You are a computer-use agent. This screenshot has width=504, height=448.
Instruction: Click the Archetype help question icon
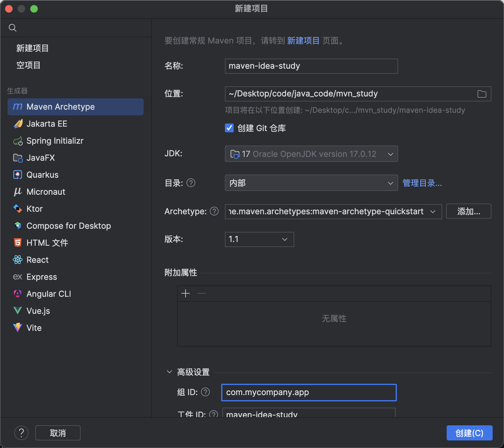[x=214, y=211]
